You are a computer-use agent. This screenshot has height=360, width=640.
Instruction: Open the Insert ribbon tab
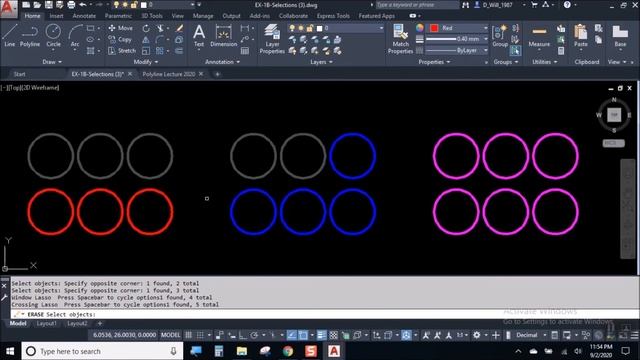click(x=56, y=16)
